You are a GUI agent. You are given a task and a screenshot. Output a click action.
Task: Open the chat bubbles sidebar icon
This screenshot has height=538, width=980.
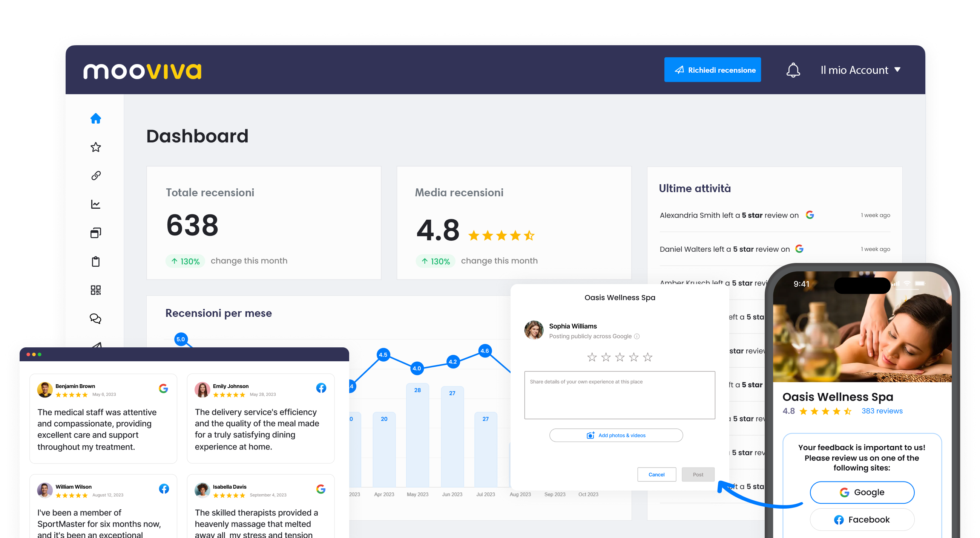tap(95, 319)
